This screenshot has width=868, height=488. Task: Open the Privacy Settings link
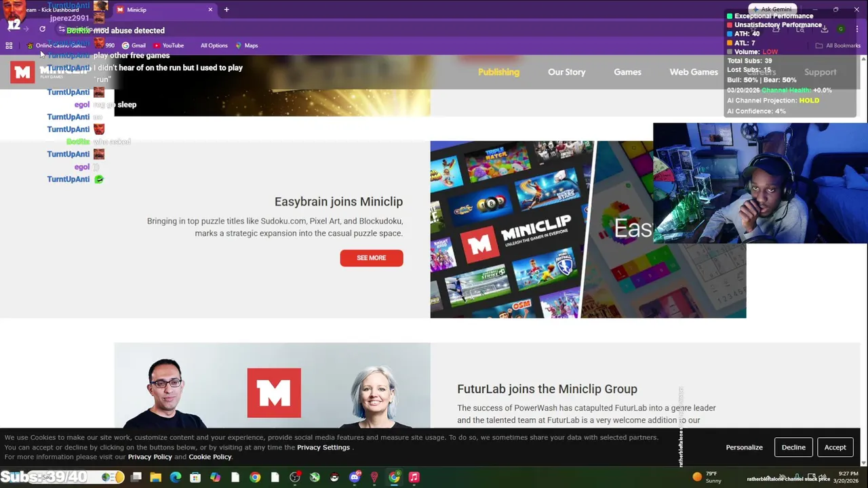323,447
